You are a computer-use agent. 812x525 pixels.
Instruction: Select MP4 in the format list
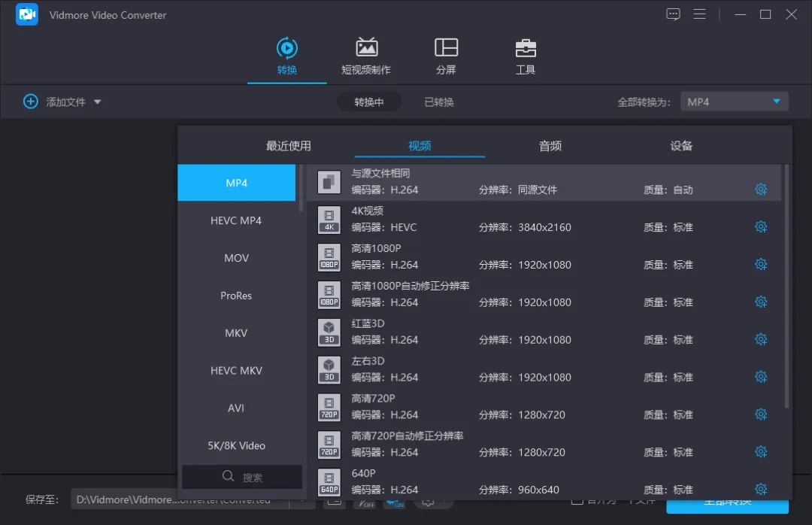[x=237, y=183]
